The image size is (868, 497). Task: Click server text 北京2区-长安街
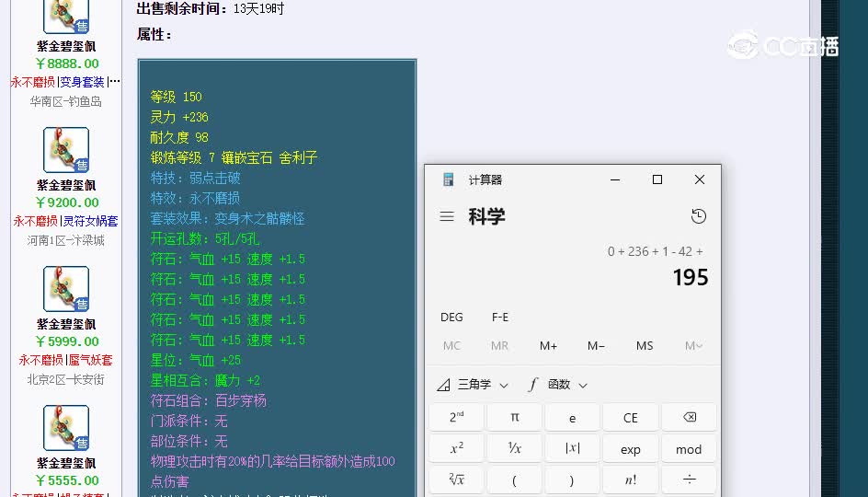[66, 379]
